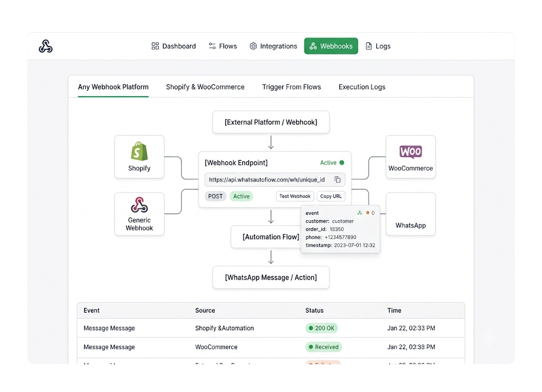Select the WhatsApp integration card
Viewport: 542px width, 392px height.
pyautogui.click(x=411, y=214)
